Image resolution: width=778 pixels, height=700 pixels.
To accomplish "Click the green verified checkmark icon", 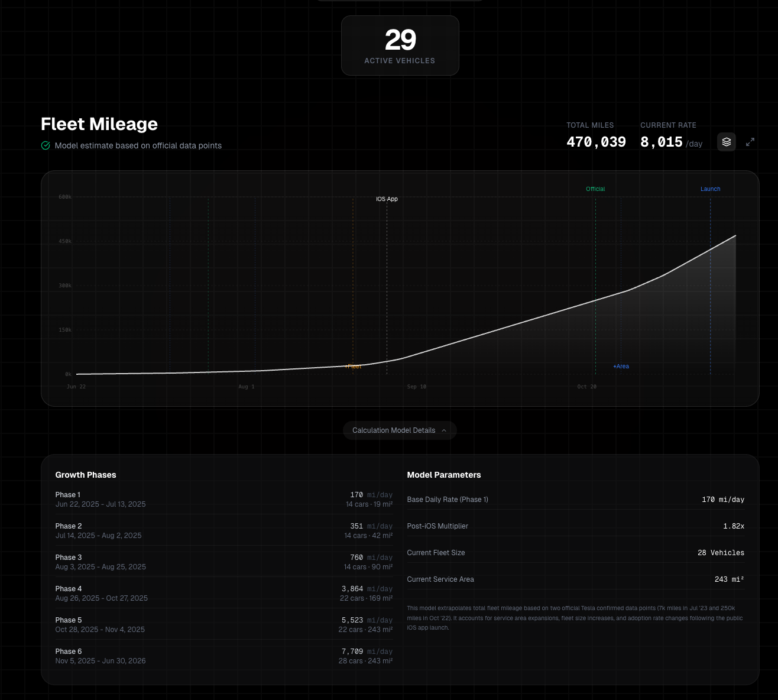I will click(x=46, y=145).
